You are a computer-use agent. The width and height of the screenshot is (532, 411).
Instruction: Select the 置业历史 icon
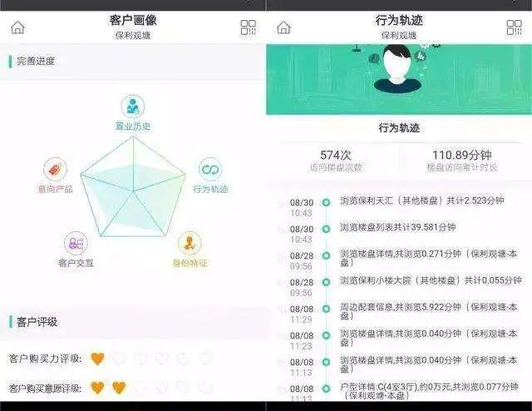click(x=133, y=106)
